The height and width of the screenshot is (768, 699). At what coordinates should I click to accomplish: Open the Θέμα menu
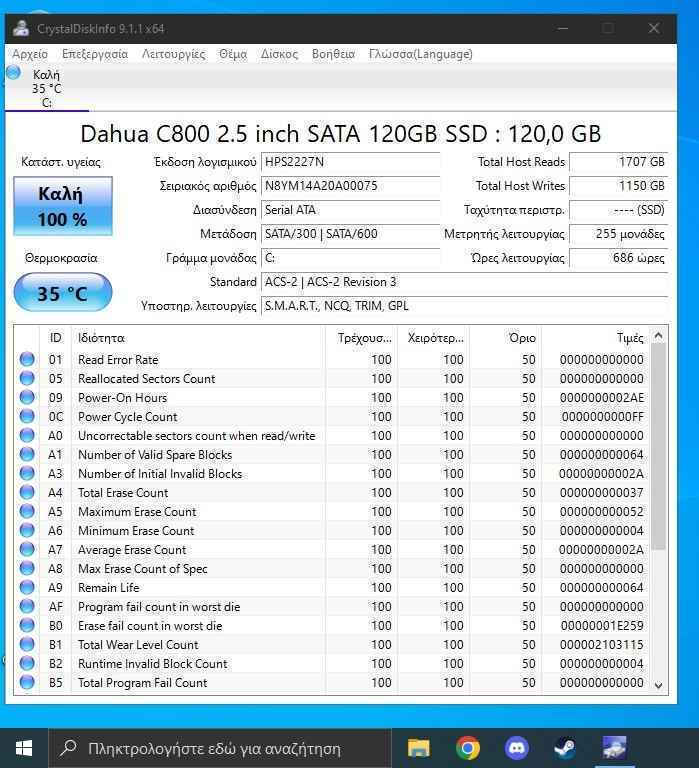click(233, 54)
